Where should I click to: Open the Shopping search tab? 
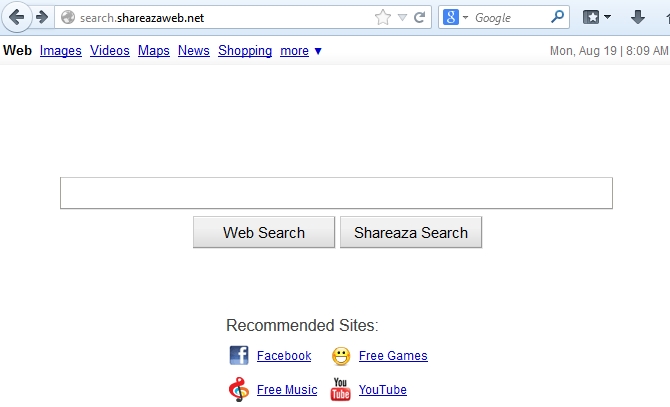pyautogui.click(x=245, y=51)
